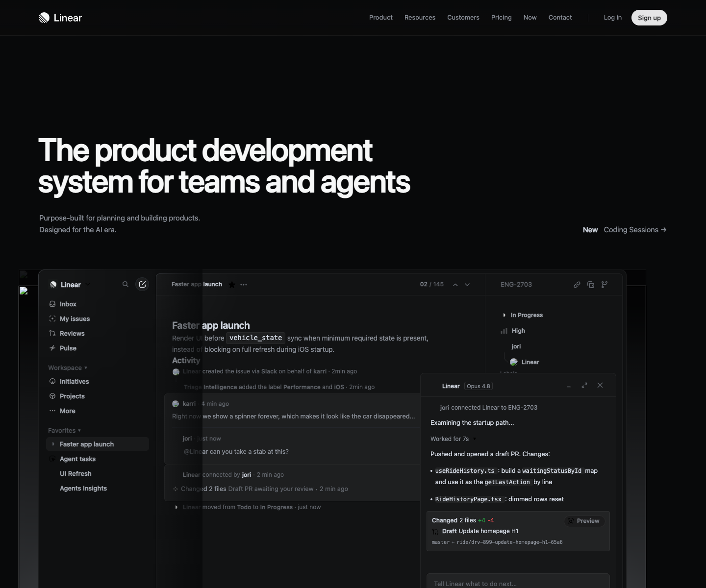
Task: Click the Sign up button
Action: (x=649, y=18)
